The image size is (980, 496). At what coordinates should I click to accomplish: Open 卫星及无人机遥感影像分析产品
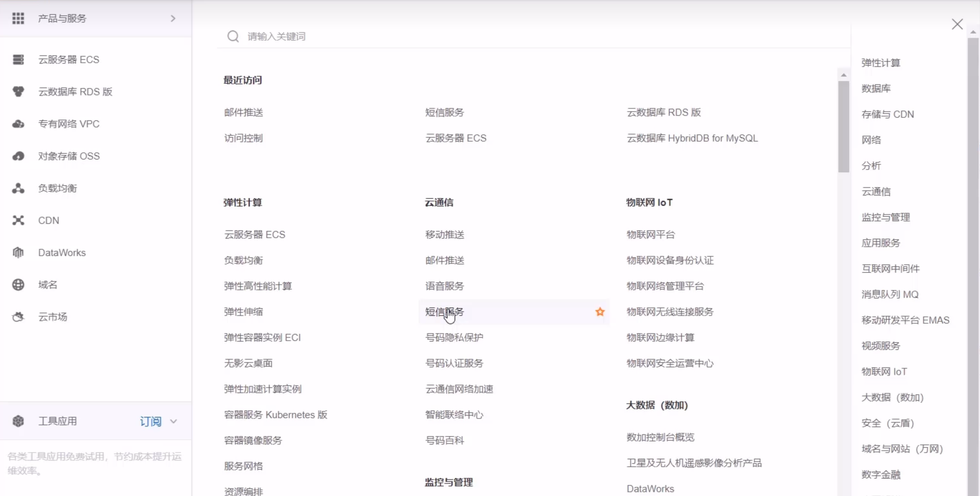click(x=694, y=463)
